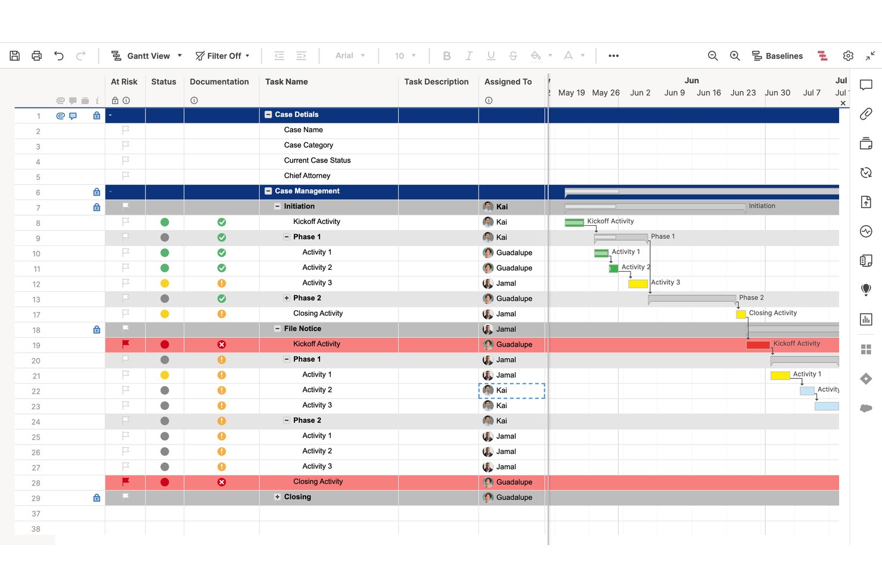Click the lightbulb icon in right sidebar
This screenshot has width=882, height=588.
click(866, 290)
